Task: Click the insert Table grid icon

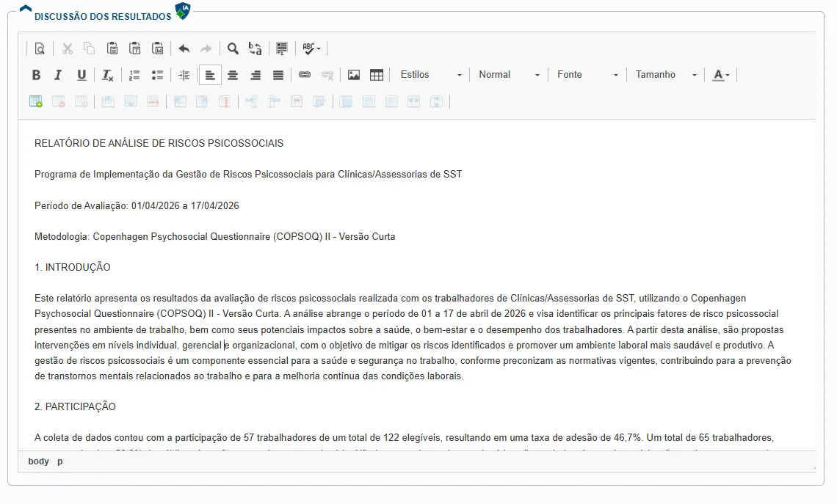Action: tap(377, 76)
